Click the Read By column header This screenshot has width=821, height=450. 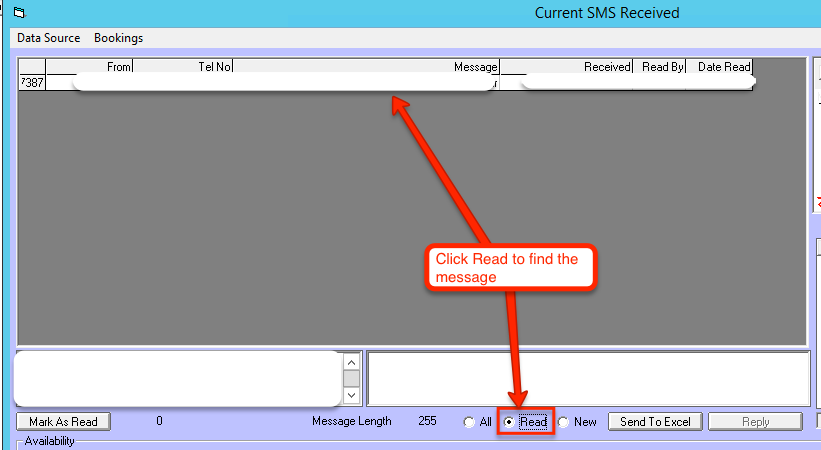(x=660, y=67)
